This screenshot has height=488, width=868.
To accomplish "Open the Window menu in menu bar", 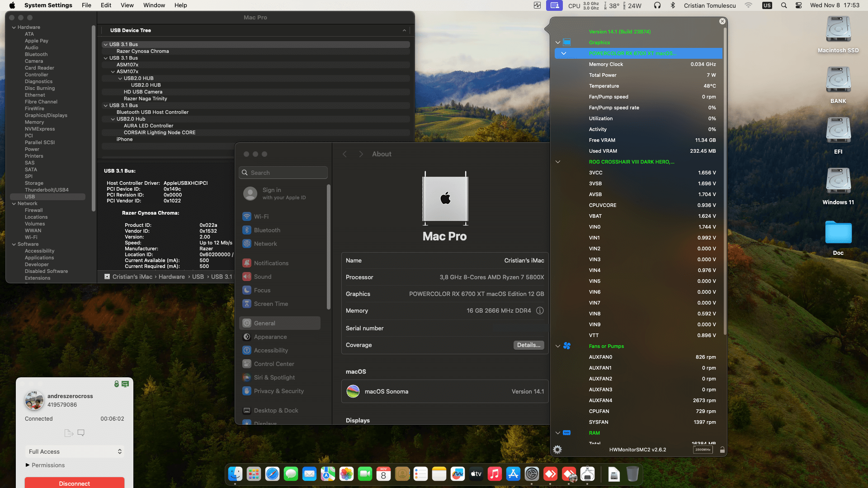I will (x=154, y=5).
